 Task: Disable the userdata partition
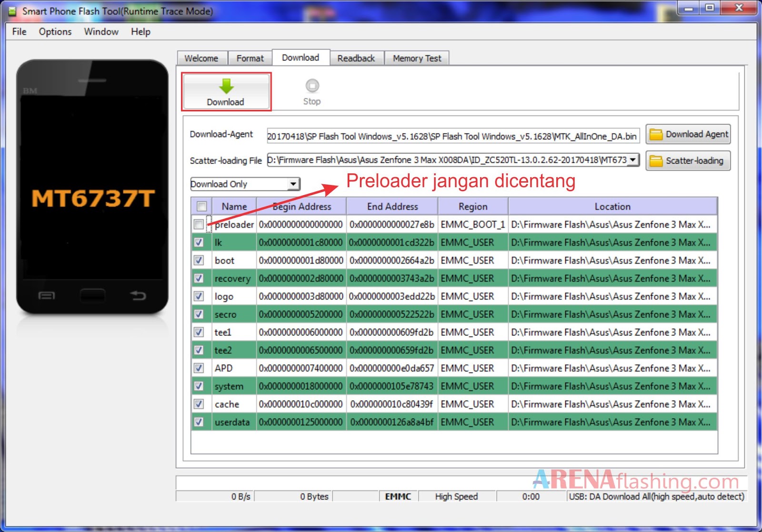point(199,422)
